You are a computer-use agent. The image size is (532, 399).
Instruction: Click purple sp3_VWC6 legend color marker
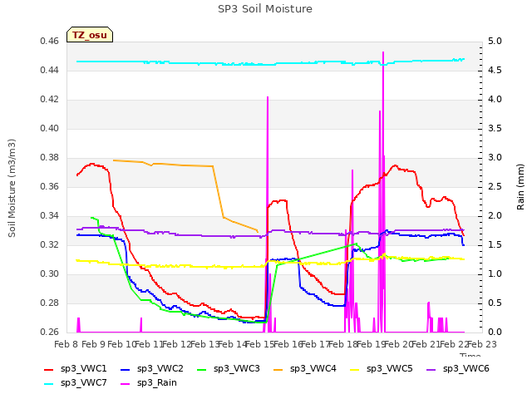pos(431,369)
